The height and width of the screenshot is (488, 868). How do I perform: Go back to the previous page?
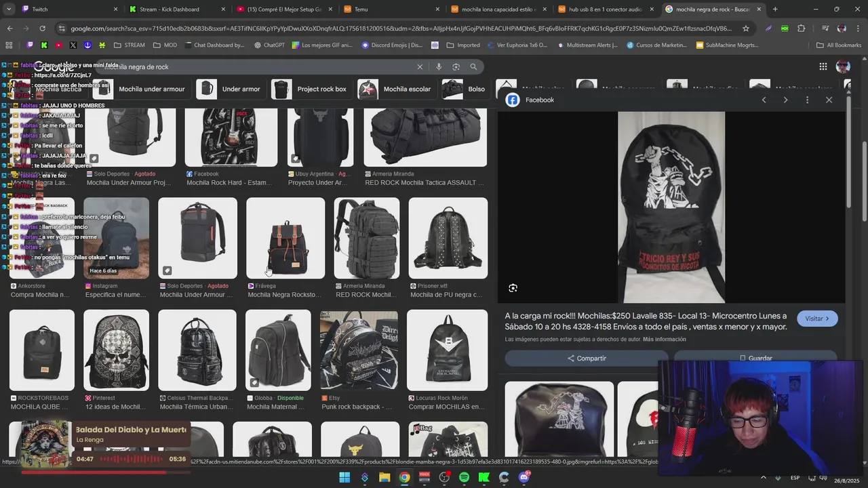point(9,28)
